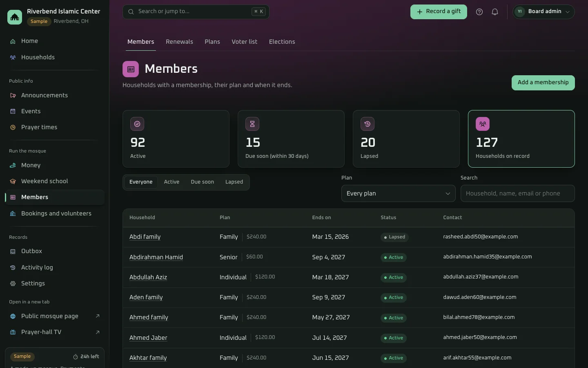Switch to Elections tab
This screenshot has height=368, width=588.
pos(282,42)
